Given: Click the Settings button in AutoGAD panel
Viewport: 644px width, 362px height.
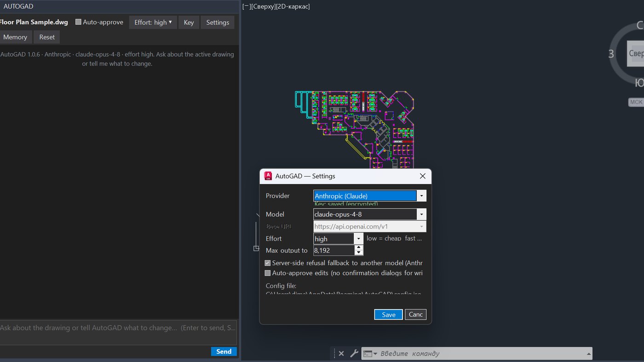Looking at the screenshot, I should coord(218,22).
